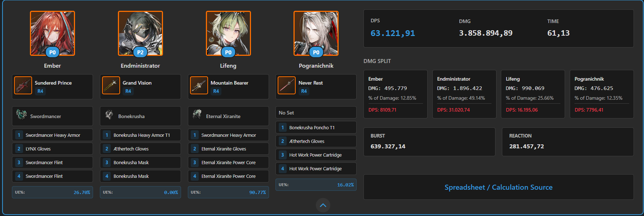The width and height of the screenshot is (644, 216).
Task: Click Ember's damage split card
Action: [x=396, y=94]
